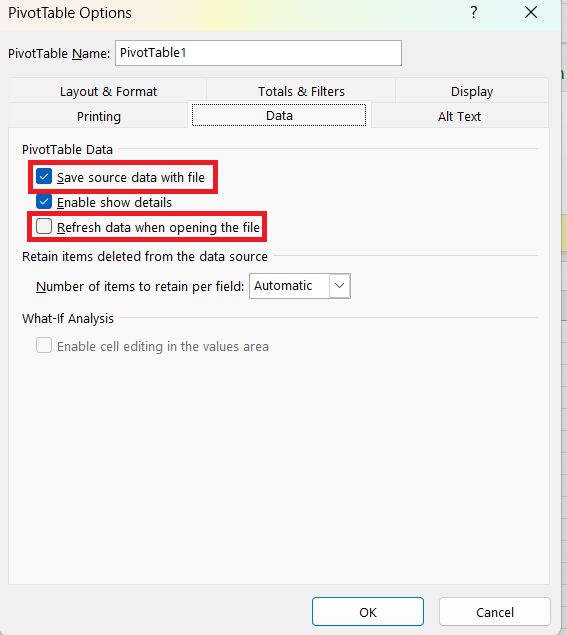Click the Retain items deleted heading text
Image resolution: width=567 pixels, height=635 pixels.
145,256
